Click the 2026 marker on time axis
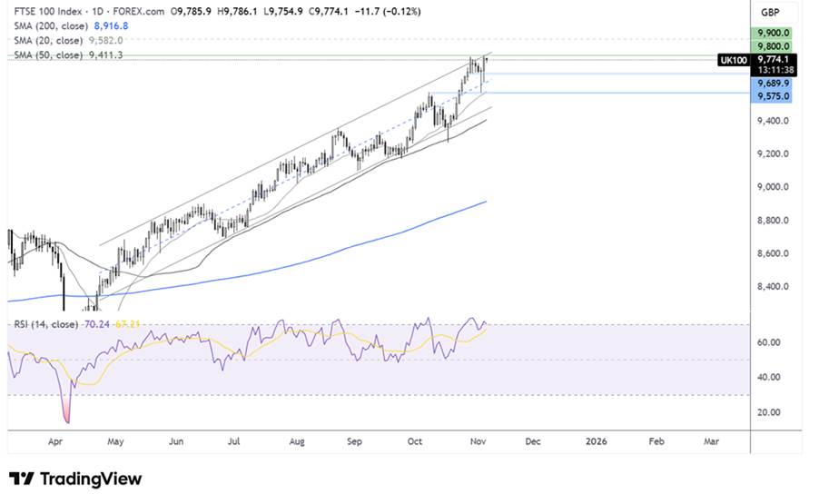 (x=596, y=441)
